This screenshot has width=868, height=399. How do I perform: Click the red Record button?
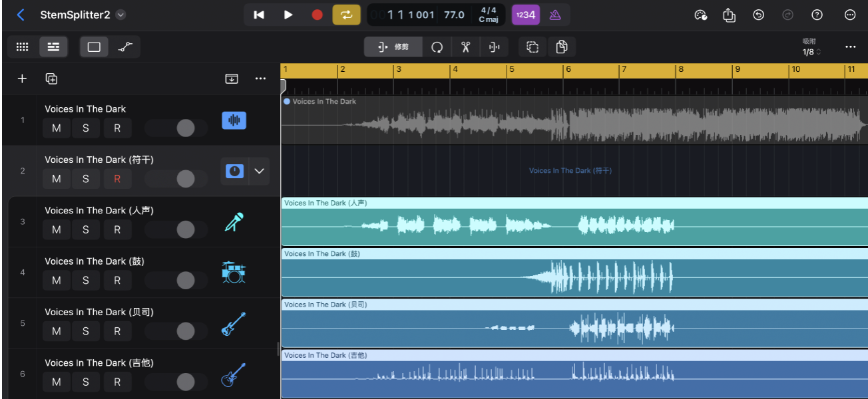pyautogui.click(x=318, y=15)
